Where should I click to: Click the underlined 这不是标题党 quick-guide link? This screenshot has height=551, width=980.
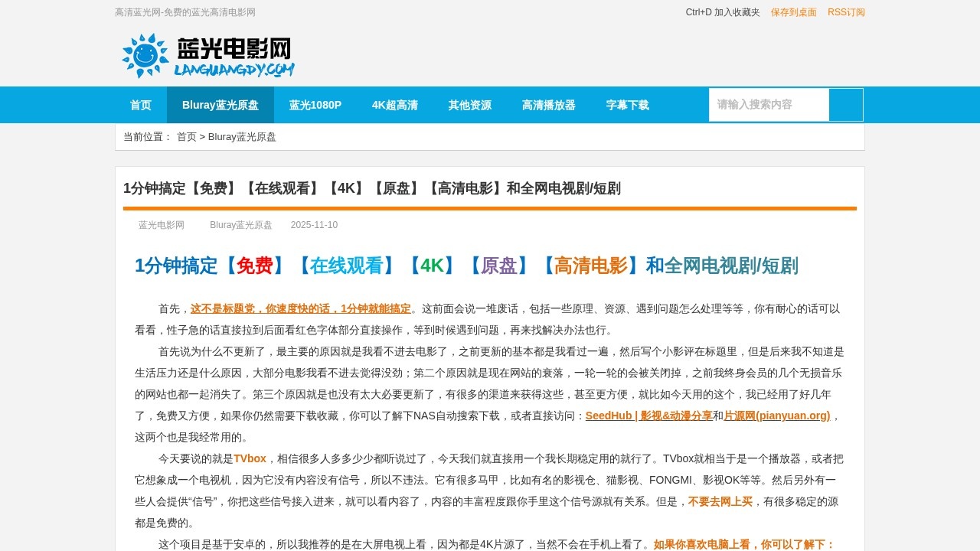pyautogui.click(x=300, y=308)
